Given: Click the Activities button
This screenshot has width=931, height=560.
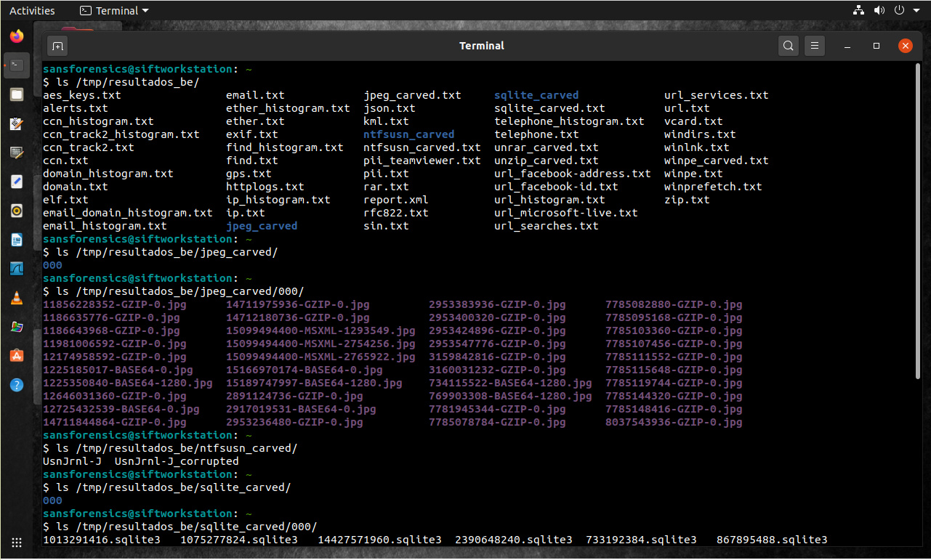Looking at the screenshot, I should point(32,11).
